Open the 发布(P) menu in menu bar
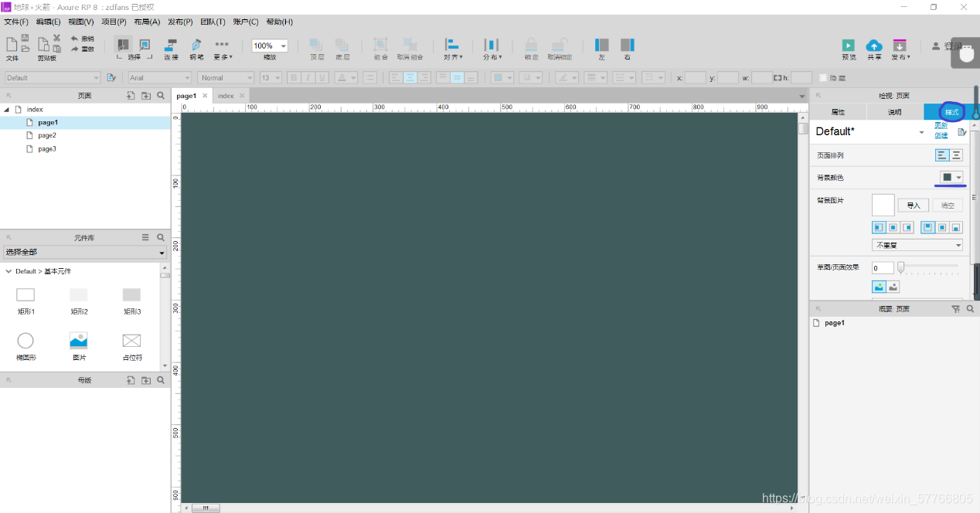Screen dimensions: 980x513 click(180, 22)
